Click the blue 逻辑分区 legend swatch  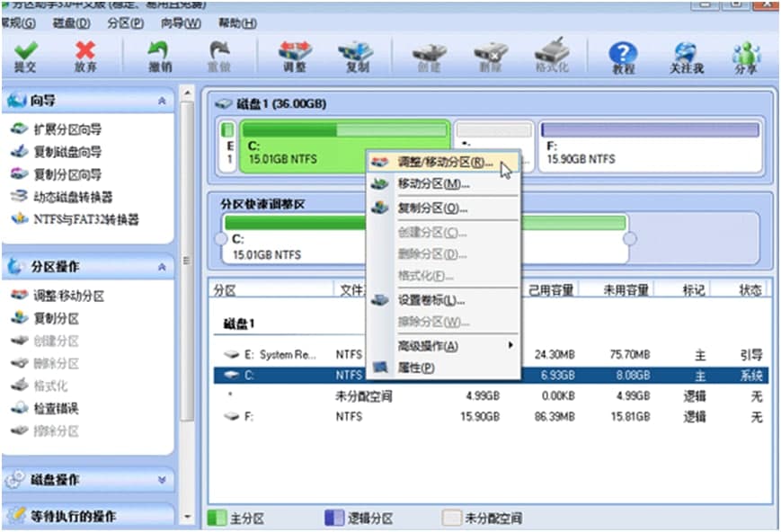(x=334, y=518)
